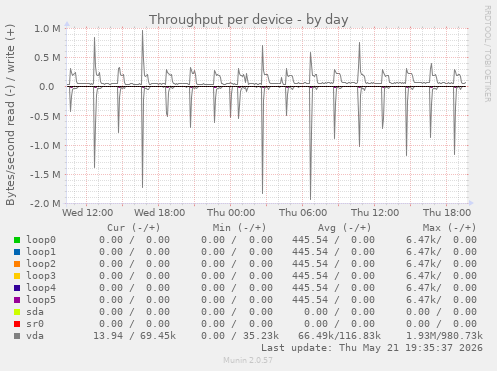Click the 'Thu 12:00' x-axis label
497x371 pixels.
pyautogui.click(x=375, y=213)
